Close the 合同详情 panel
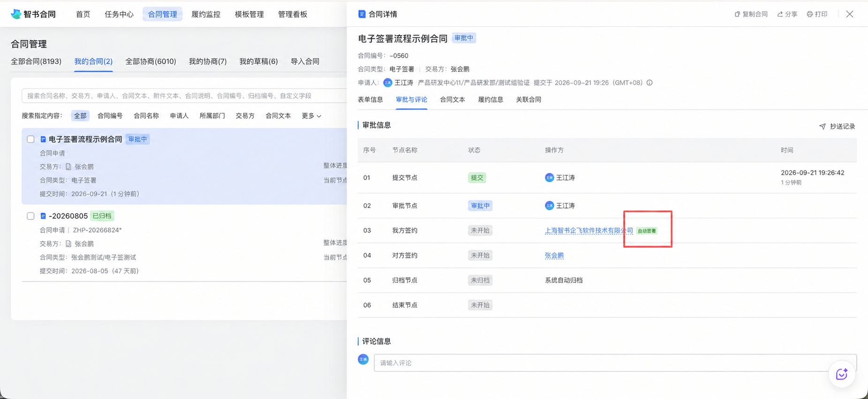Image resolution: width=868 pixels, height=399 pixels. pos(850,14)
